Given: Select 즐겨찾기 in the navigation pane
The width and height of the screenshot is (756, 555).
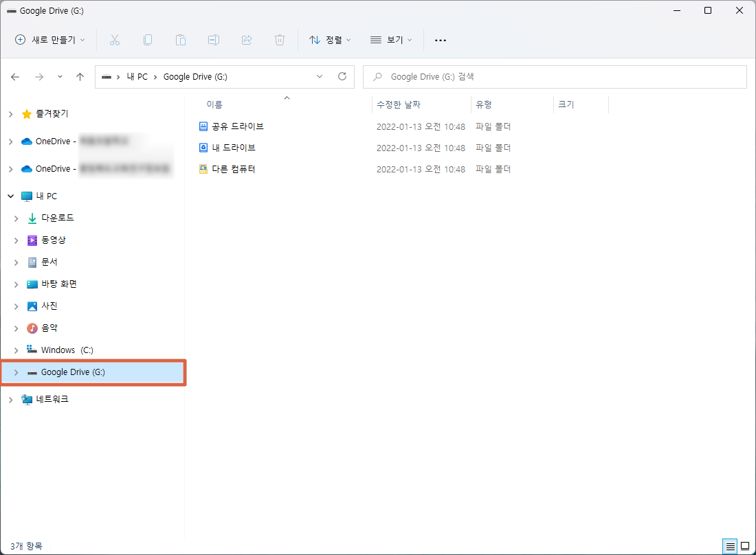Looking at the screenshot, I should (52, 114).
